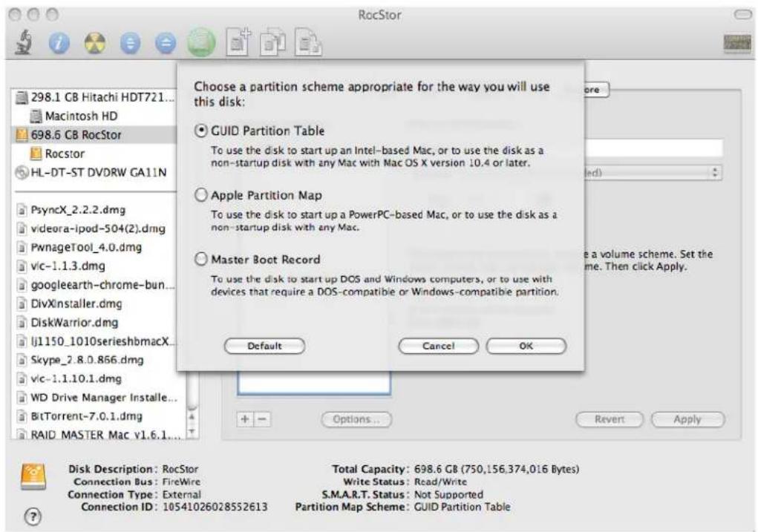
Task: Toggle toolbar visibility pill button
Action: pyautogui.click(x=742, y=15)
